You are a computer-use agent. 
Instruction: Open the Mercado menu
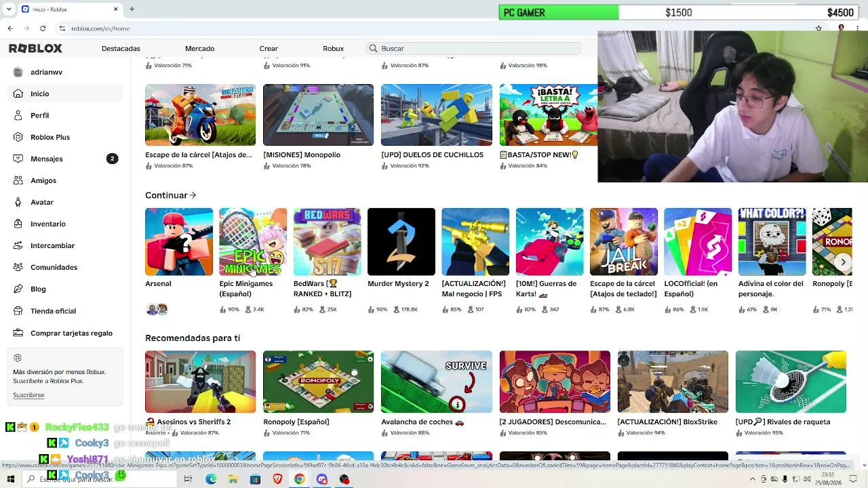tap(199, 49)
